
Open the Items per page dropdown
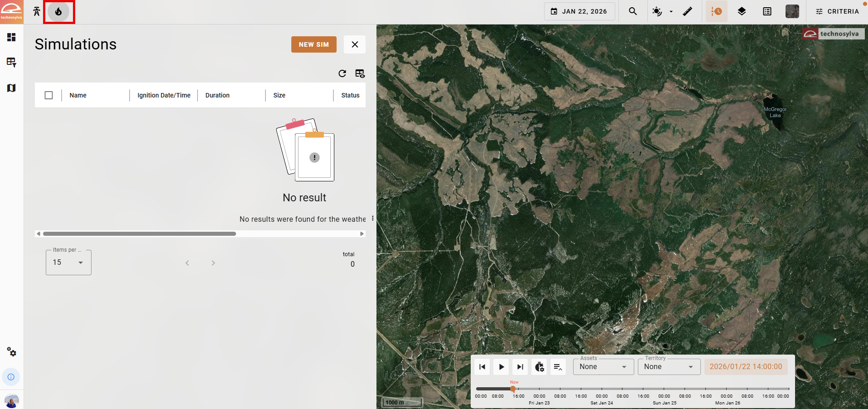(x=68, y=263)
